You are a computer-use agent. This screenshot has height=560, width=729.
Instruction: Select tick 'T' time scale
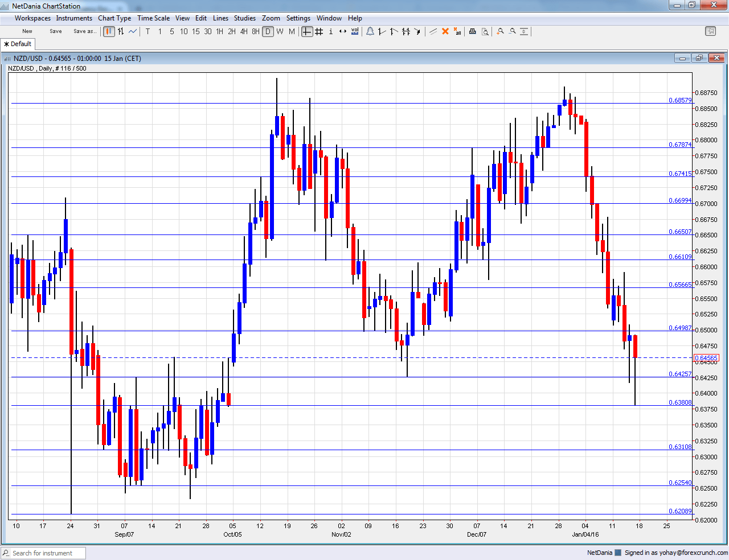(x=148, y=31)
